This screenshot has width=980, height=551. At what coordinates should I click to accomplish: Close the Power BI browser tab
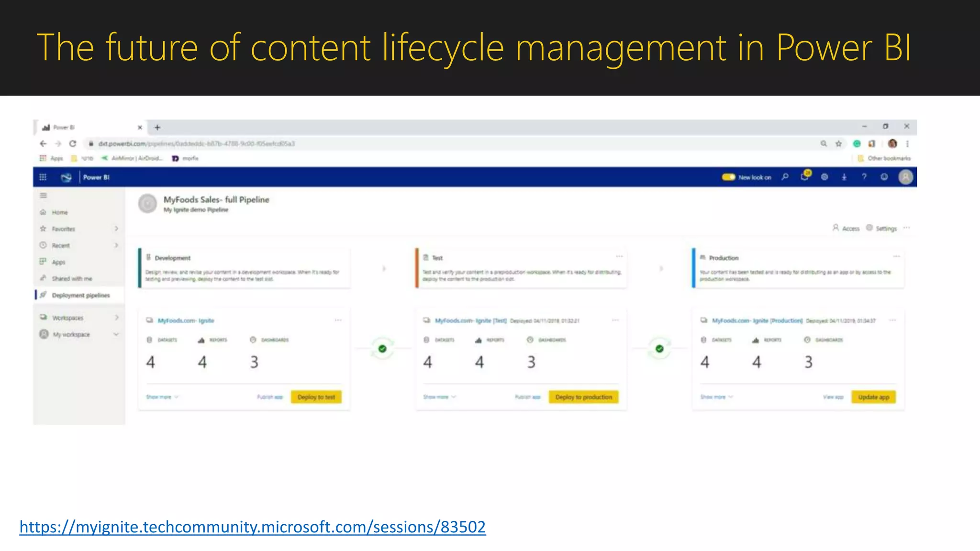point(140,127)
